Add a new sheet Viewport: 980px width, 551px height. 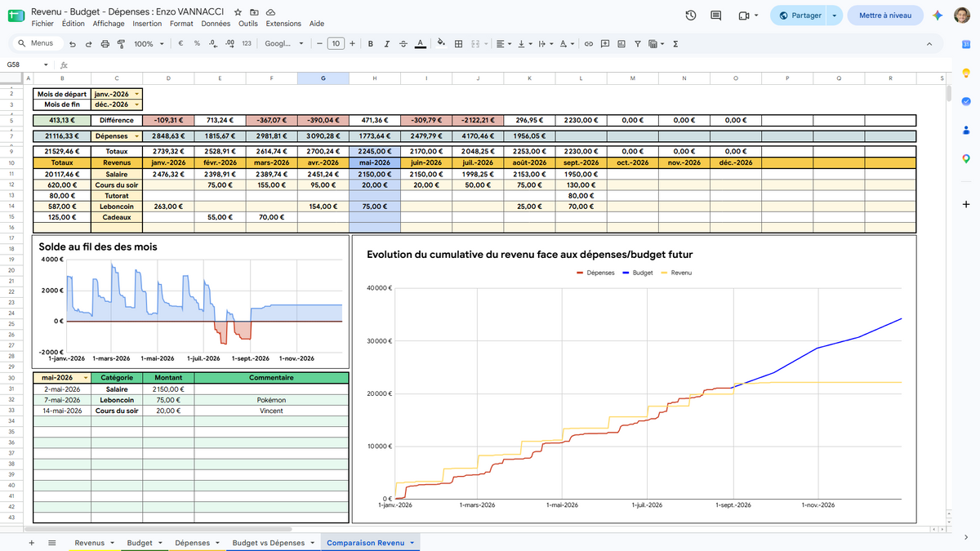point(32,543)
